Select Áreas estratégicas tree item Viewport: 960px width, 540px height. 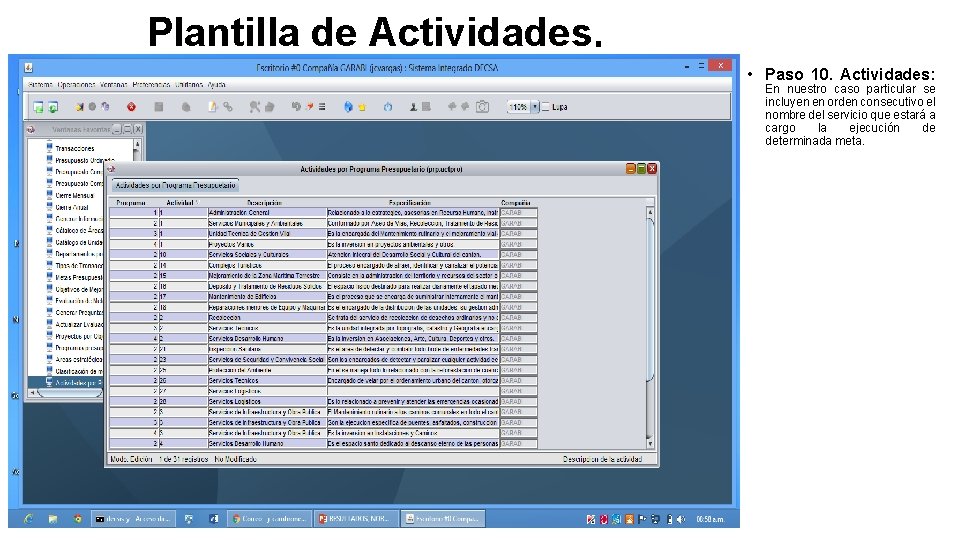point(79,359)
